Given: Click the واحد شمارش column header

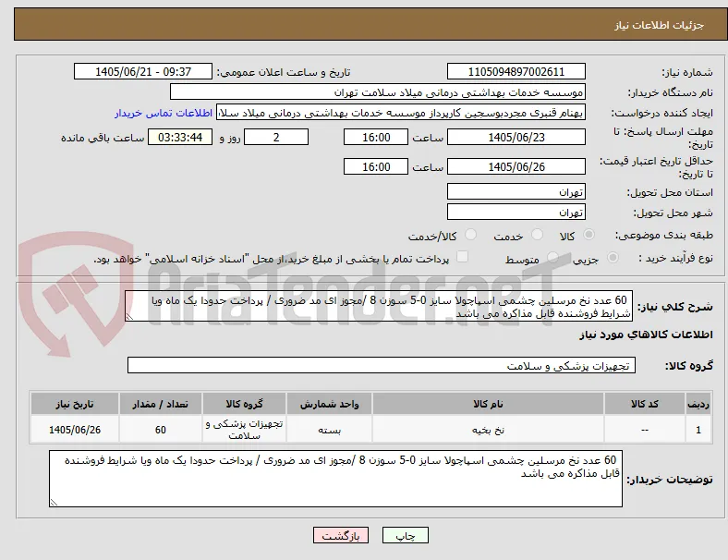Looking at the screenshot, I should click(329, 404).
